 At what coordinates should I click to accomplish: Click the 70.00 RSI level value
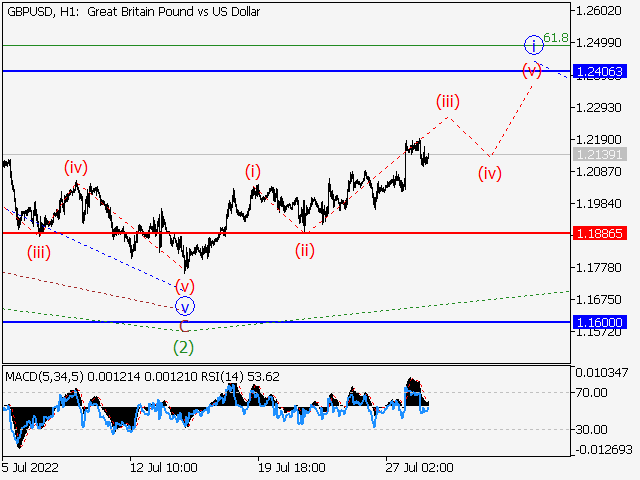[x=591, y=393]
